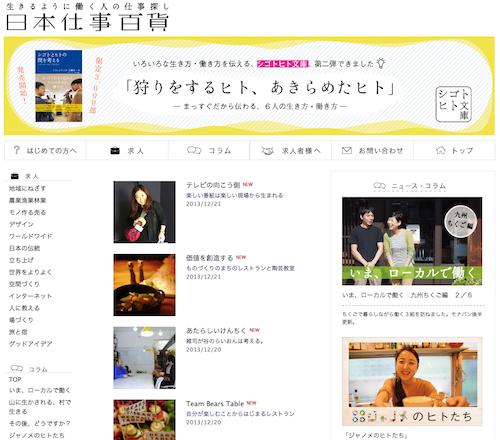Open お問い合わせ contact page
The width and height of the screenshot is (500, 440).
[372, 151]
